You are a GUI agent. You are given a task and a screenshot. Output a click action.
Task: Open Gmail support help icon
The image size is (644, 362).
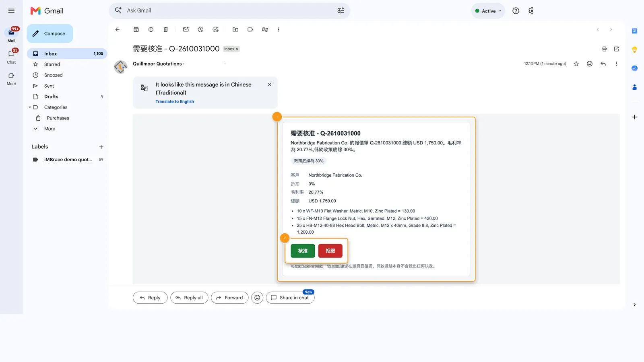[x=516, y=11]
